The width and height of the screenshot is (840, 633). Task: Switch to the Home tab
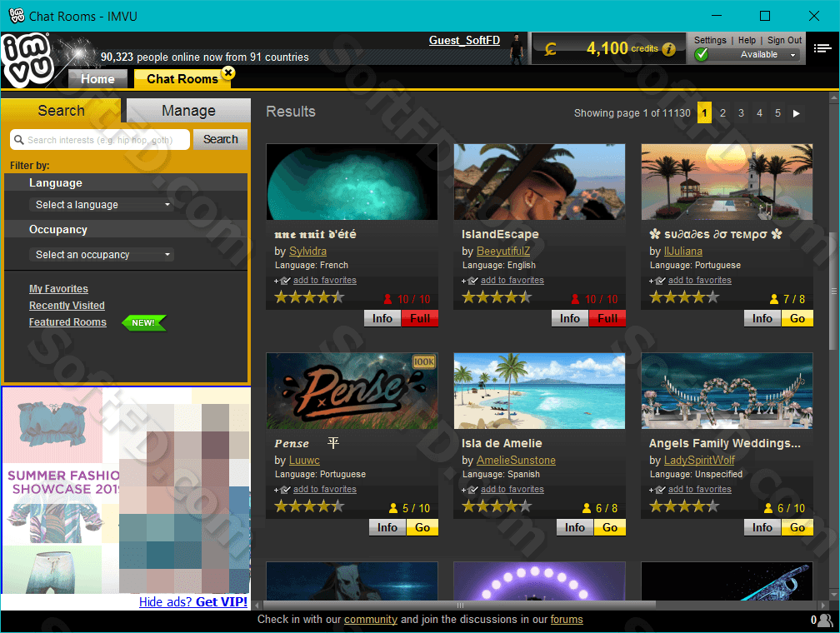click(x=98, y=79)
